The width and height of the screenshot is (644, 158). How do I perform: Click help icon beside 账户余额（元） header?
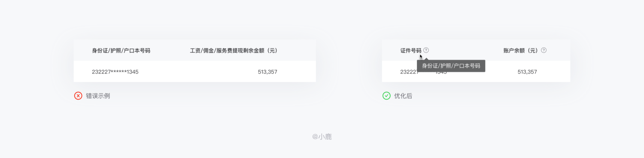tap(544, 50)
